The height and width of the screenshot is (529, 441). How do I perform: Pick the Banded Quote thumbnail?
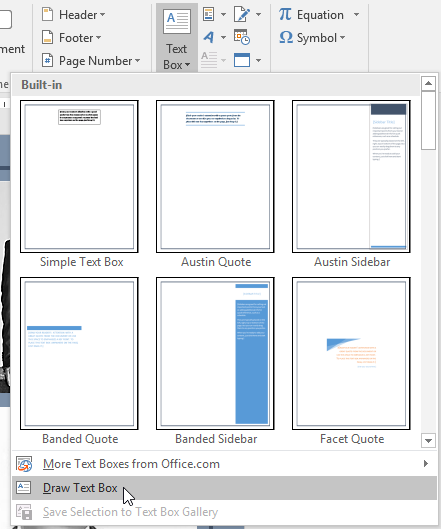[x=79, y=354]
